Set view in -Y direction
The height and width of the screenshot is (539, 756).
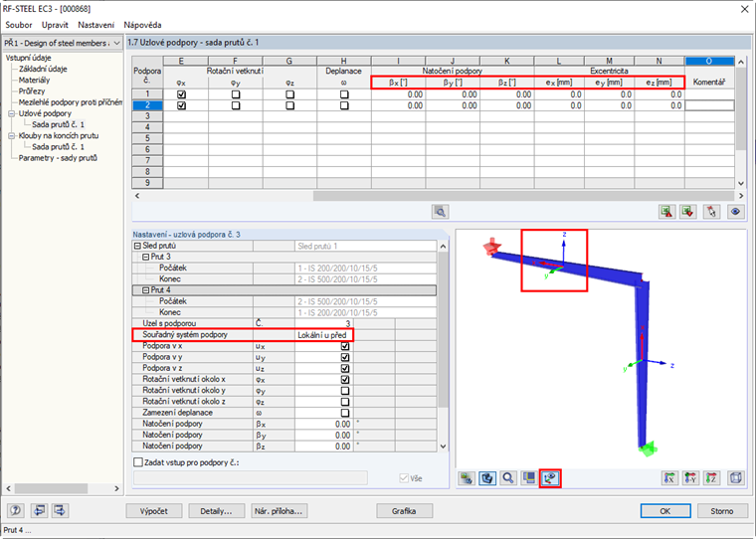(690, 478)
